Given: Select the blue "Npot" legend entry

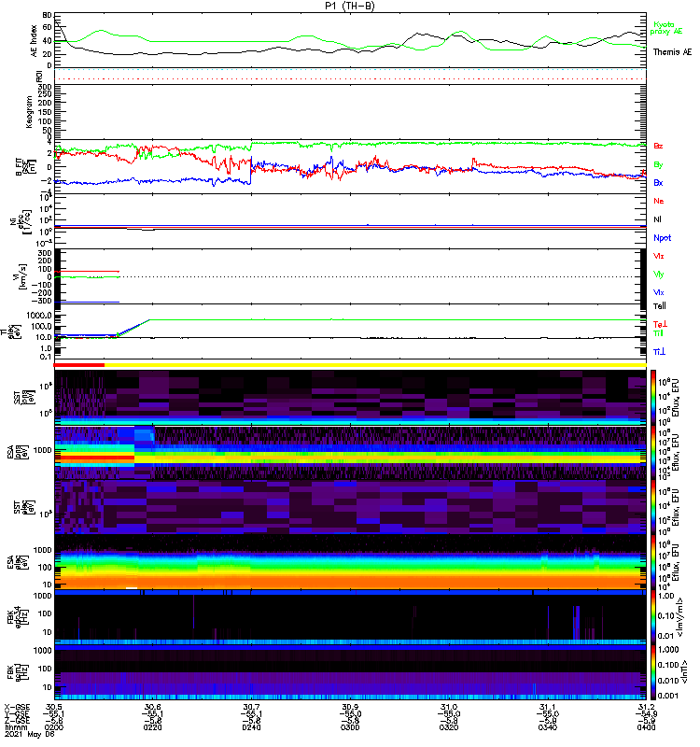Looking at the screenshot, I should [x=663, y=238].
